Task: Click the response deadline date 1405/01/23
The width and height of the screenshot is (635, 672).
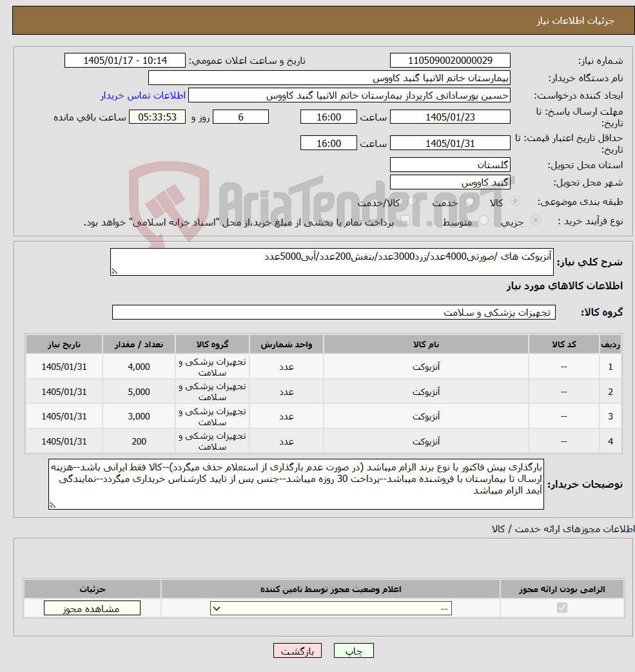Action: (x=450, y=117)
